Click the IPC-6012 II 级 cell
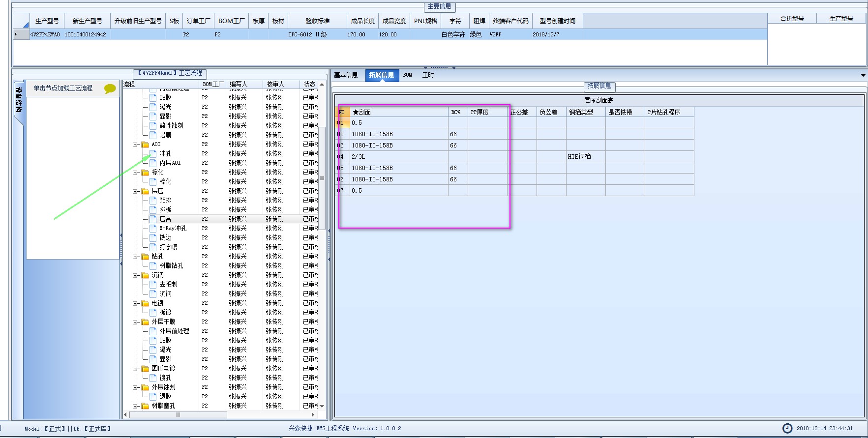The width and height of the screenshot is (868, 438). tap(318, 34)
